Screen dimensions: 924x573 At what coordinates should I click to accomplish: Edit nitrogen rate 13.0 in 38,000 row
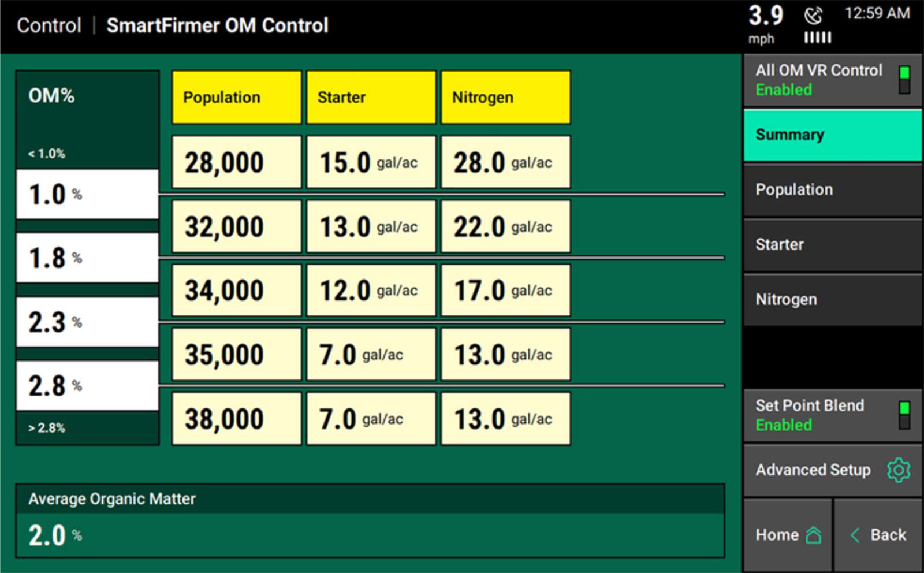point(505,418)
